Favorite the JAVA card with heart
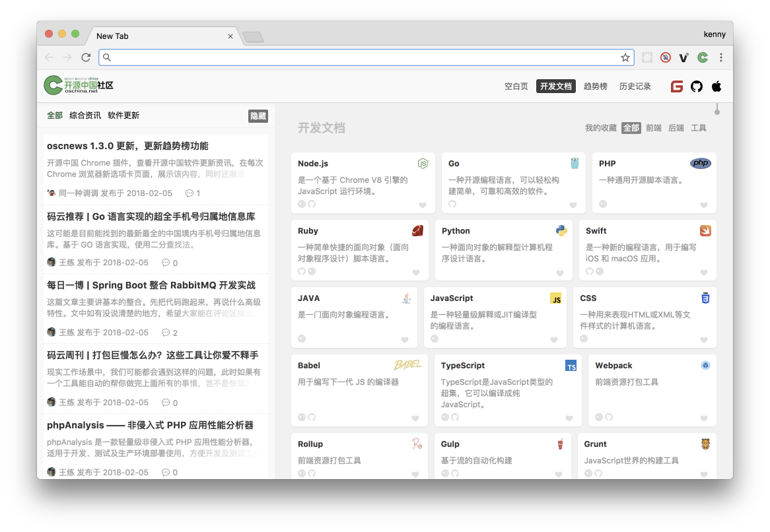770x532 pixels. pyautogui.click(x=405, y=340)
